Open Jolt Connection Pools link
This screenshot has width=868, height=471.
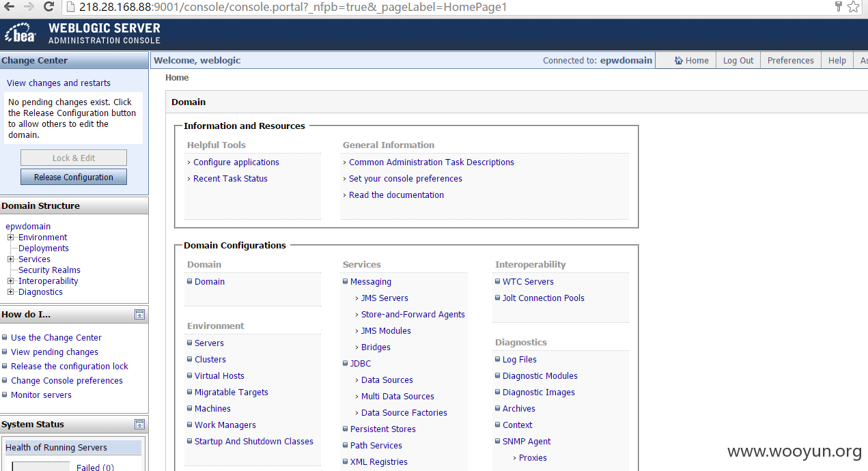click(x=544, y=298)
